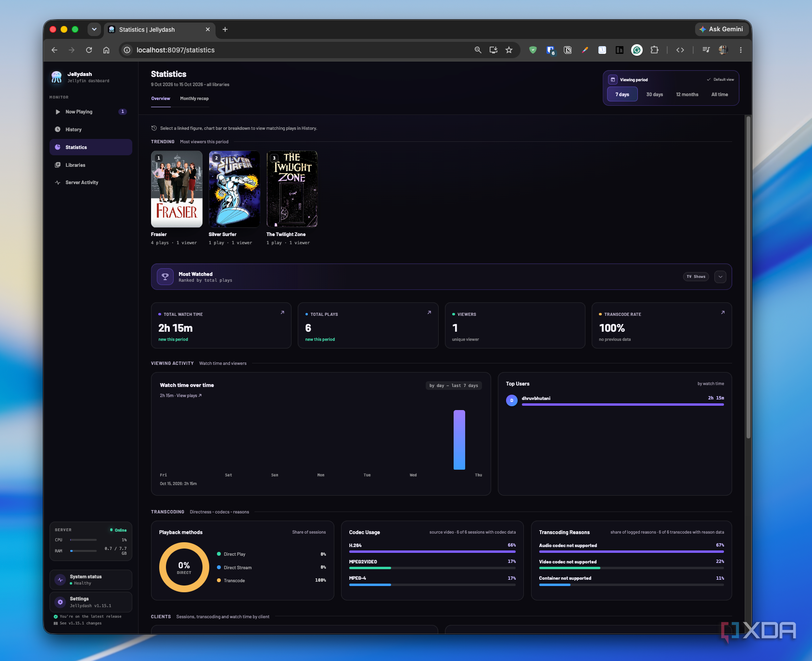Click Direct Stream legend entry
812x661 pixels.
(271, 568)
